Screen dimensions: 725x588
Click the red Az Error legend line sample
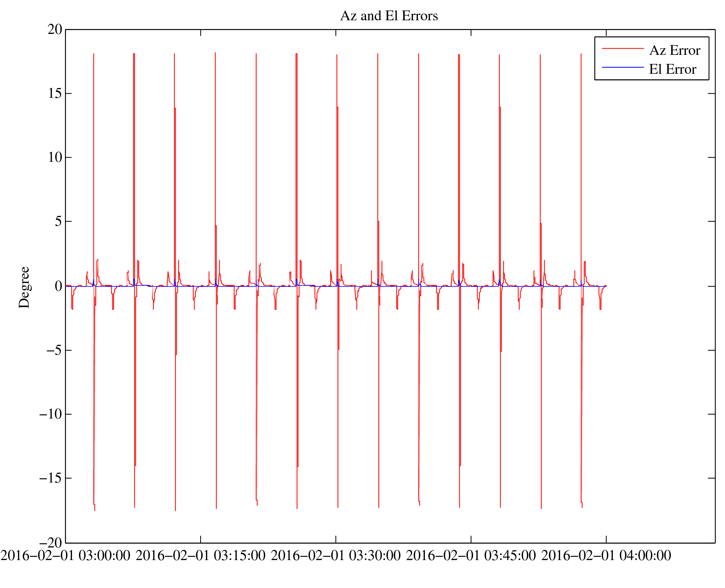pyautogui.click(x=623, y=49)
